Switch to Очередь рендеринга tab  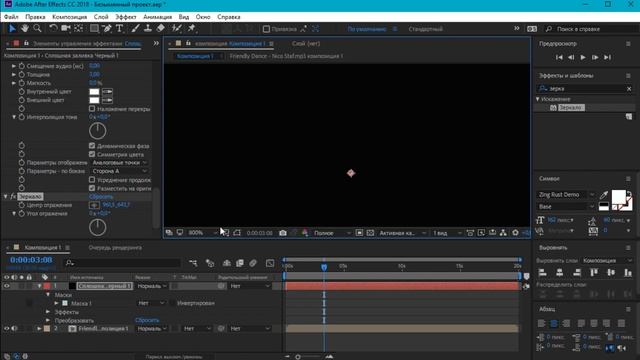click(x=115, y=247)
